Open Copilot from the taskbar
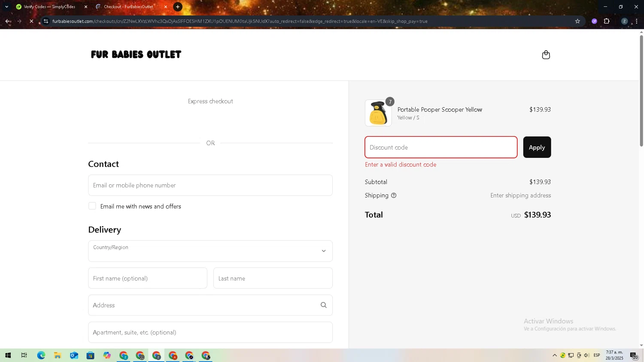The width and height of the screenshot is (644, 362). [x=107, y=356]
